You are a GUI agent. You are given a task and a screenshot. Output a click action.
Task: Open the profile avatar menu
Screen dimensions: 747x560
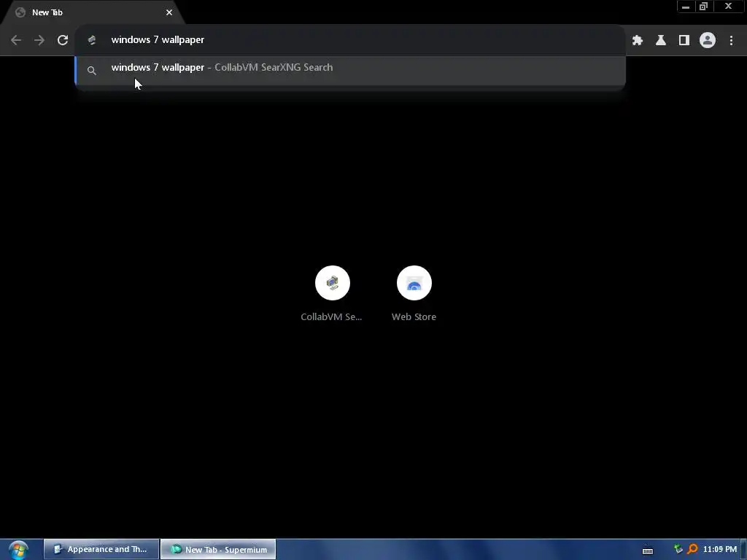point(708,41)
